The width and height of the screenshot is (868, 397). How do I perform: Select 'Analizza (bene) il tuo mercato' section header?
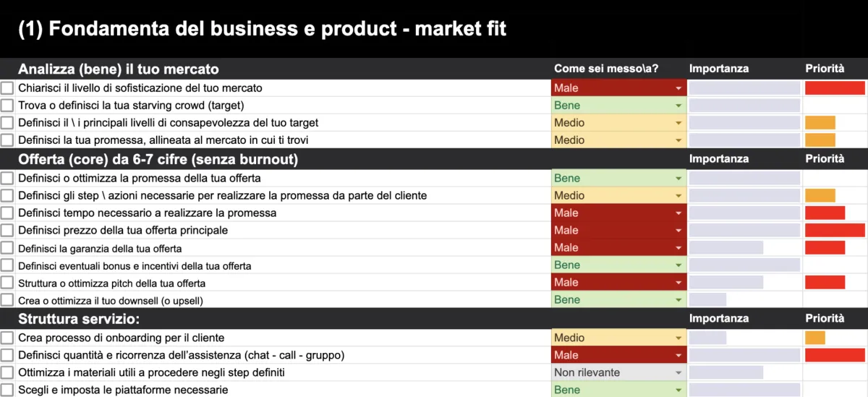[119, 69]
